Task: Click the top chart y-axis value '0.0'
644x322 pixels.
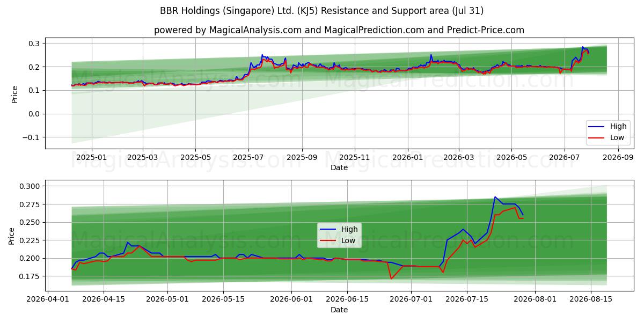Action: click(35, 114)
